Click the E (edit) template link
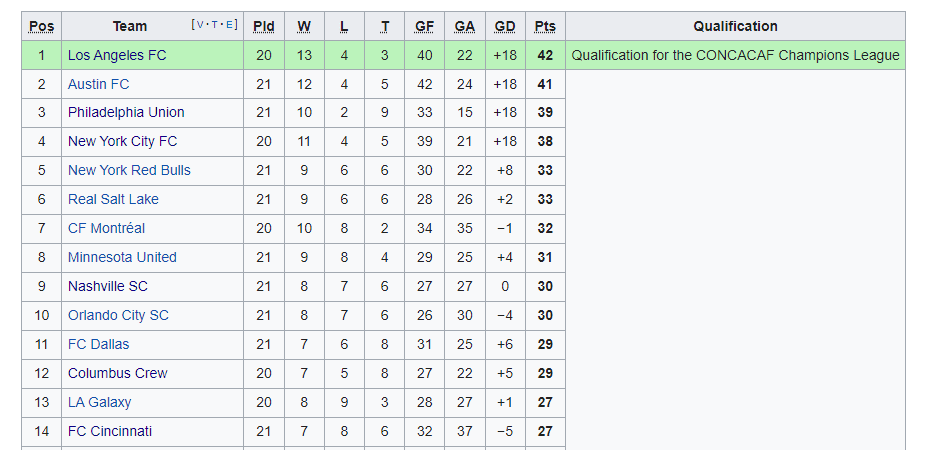 click(229, 25)
